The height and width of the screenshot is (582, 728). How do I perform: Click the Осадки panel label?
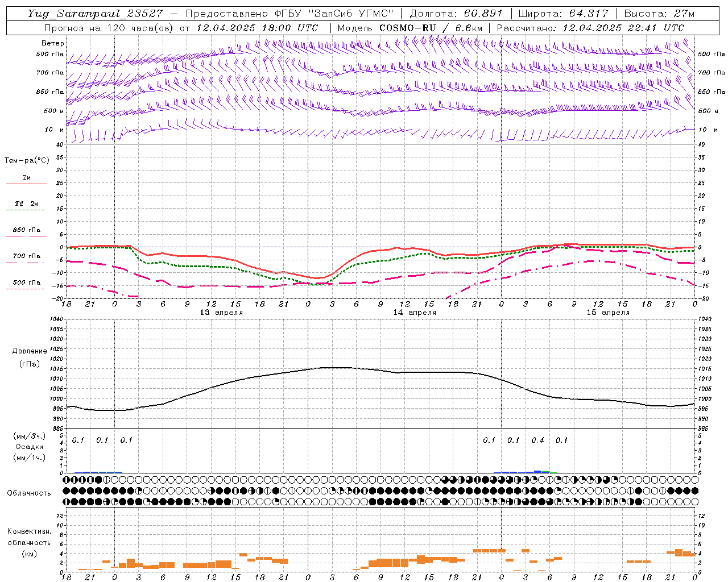tap(29, 447)
